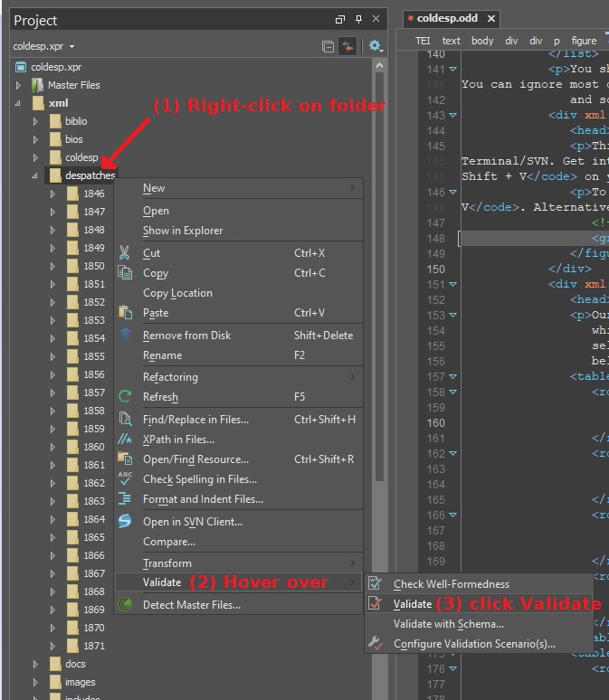Choose Check Spelling in Files

pos(199,479)
